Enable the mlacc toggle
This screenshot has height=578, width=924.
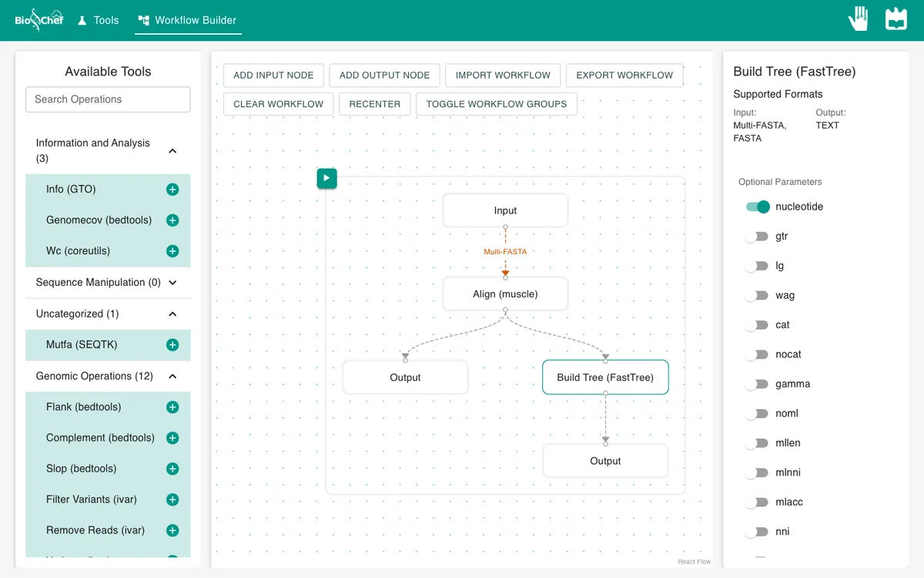pyautogui.click(x=757, y=502)
